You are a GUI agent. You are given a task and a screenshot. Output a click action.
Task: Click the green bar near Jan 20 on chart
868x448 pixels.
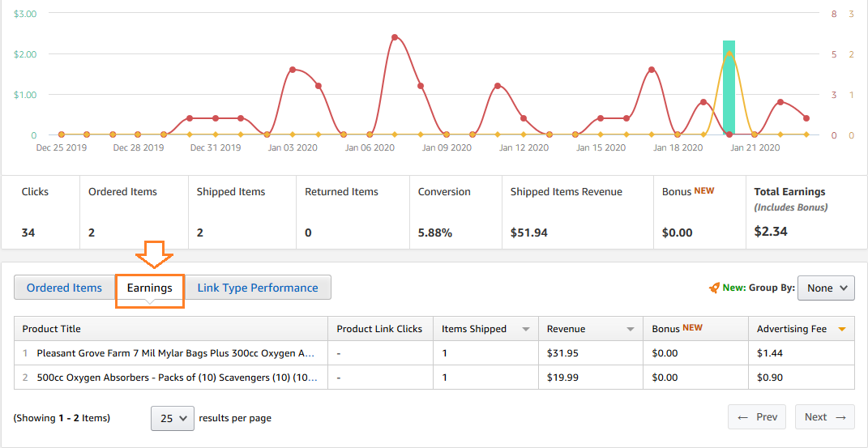click(x=729, y=87)
